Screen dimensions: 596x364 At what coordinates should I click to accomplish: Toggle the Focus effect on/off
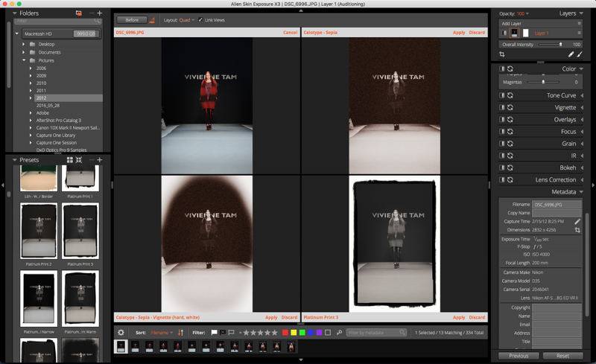(501, 132)
